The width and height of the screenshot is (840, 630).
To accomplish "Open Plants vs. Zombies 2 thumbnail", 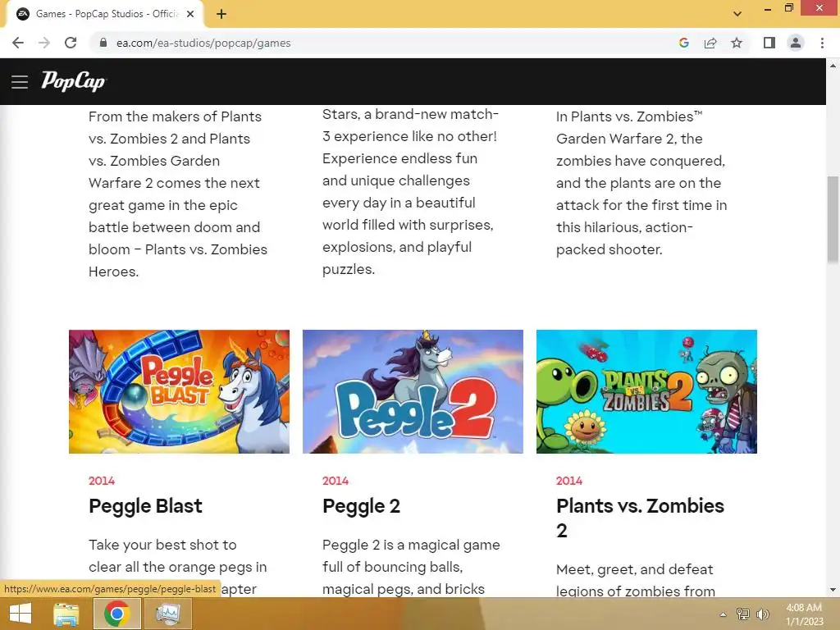I will pos(646,391).
